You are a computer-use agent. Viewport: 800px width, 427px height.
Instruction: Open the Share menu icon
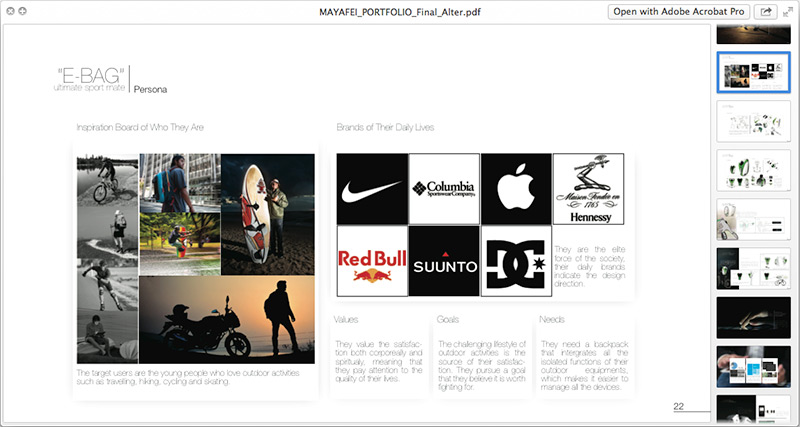(766, 12)
